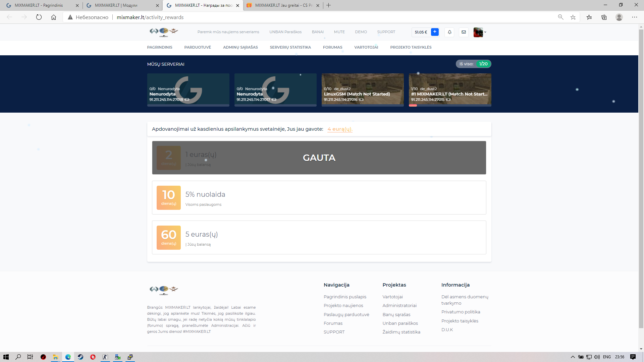Click MUTE top link

pos(339,32)
